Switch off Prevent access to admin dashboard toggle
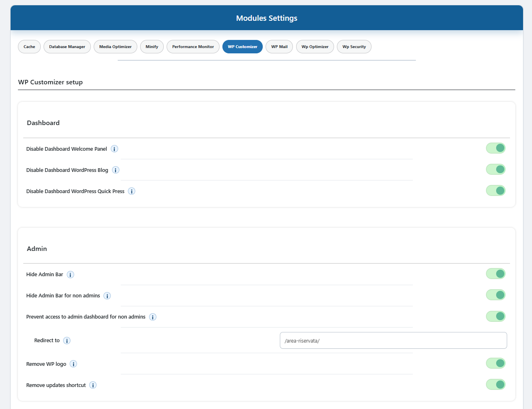This screenshot has height=409, width=532. [x=495, y=316]
